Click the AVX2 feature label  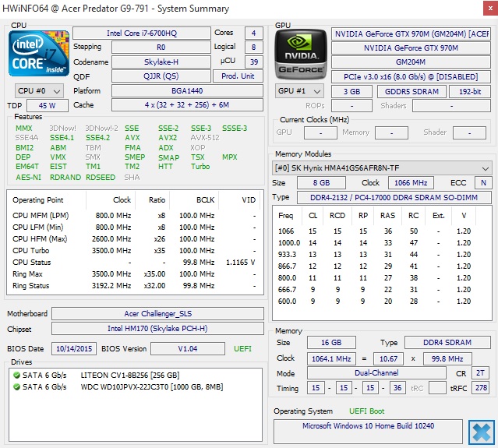coord(168,138)
